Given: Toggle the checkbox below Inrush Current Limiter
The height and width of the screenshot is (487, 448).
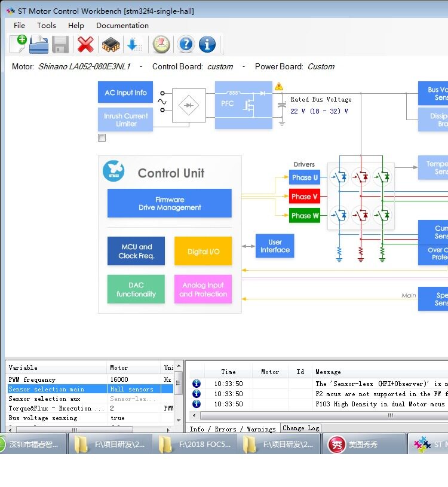Looking at the screenshot, I should click(x=102, y=137).
